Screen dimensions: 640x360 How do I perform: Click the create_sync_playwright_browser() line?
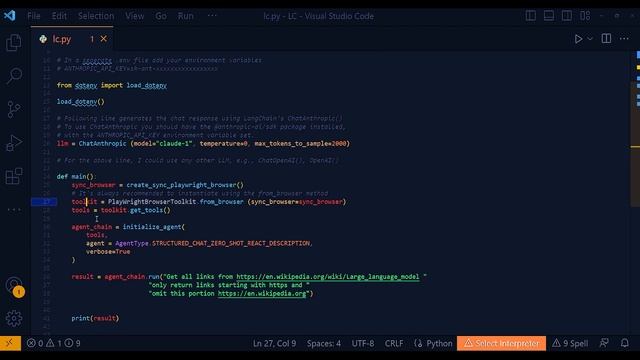tap(158, 185)
